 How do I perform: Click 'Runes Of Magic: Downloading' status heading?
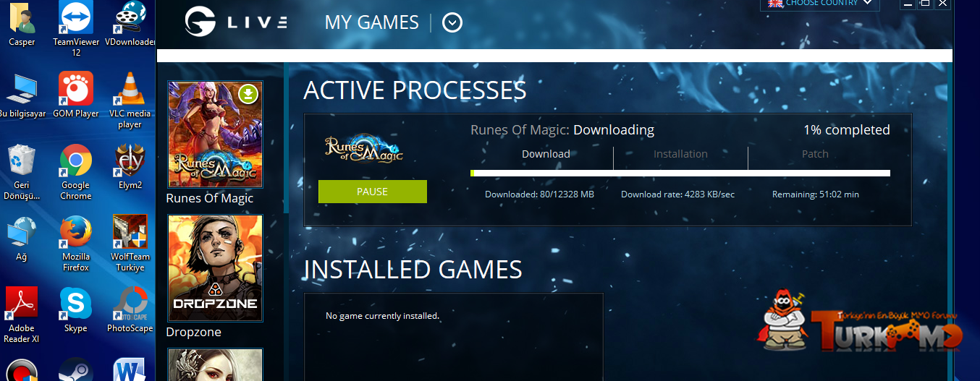pos(562,130)
